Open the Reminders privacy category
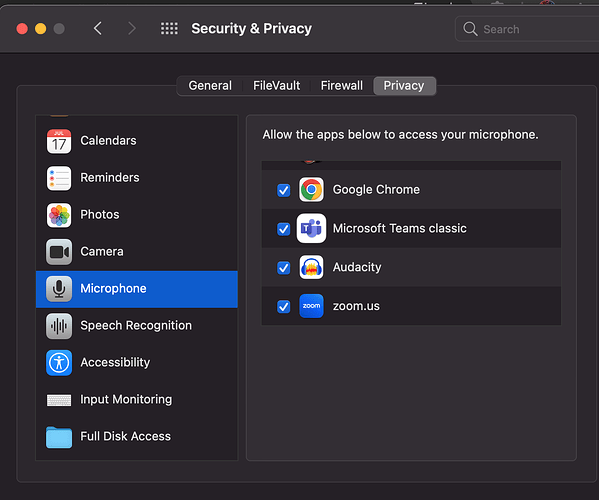The image size is (599, 500). 137,178
